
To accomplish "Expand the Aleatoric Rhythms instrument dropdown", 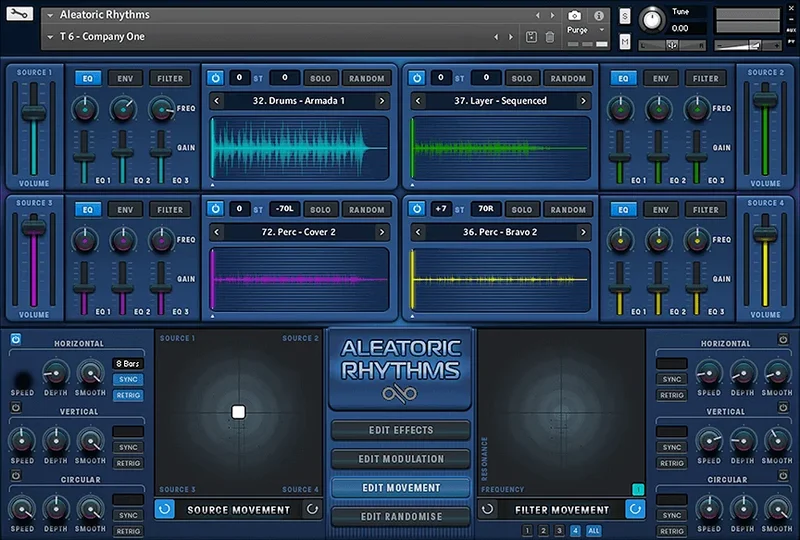I will click(x=50, y=15).
